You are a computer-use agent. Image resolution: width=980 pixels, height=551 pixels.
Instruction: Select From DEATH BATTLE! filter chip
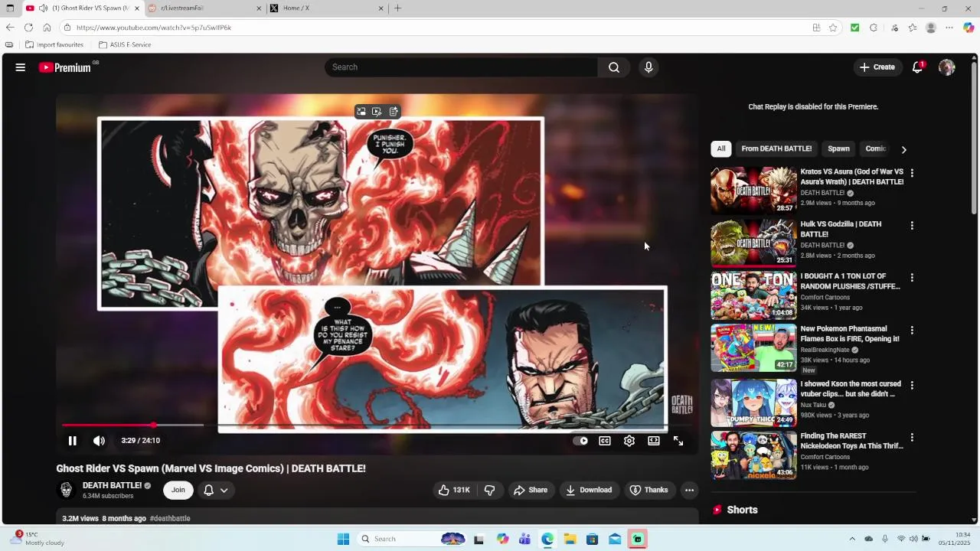[x=776, y=148]
